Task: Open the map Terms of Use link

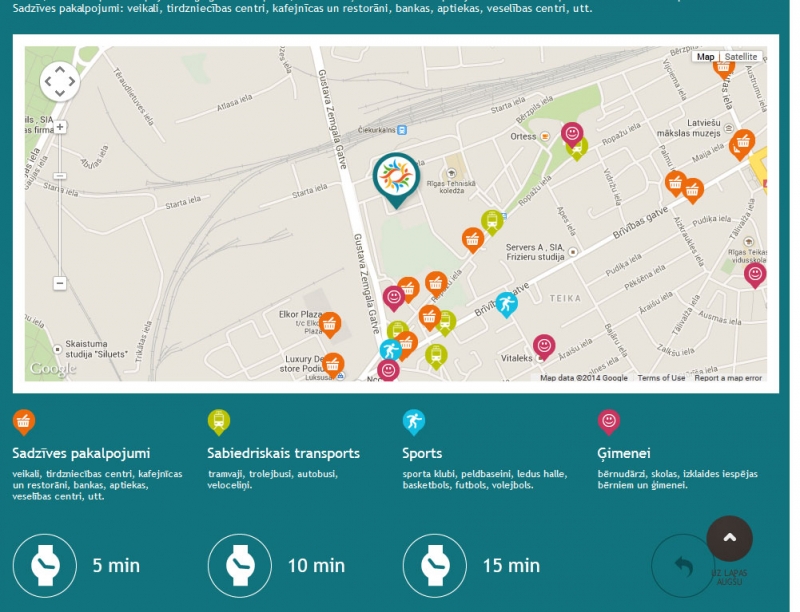Action: click(x=661, y=378)
